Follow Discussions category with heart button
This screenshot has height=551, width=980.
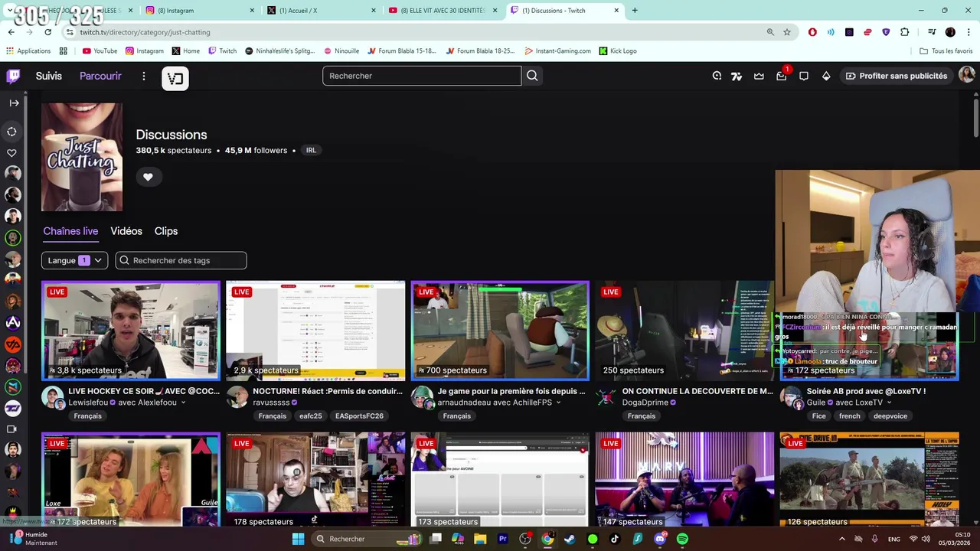(x=148, y=177)
